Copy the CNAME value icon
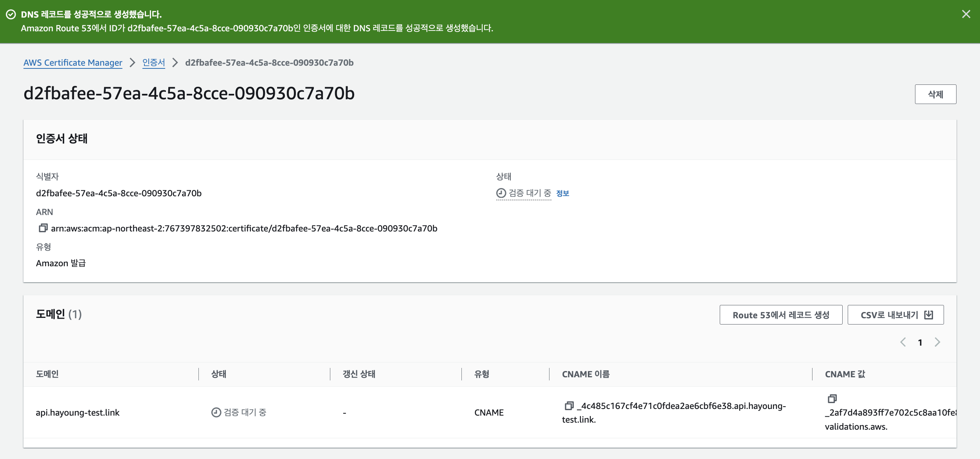This screenshot has width=980, height=459. (832, 399)
